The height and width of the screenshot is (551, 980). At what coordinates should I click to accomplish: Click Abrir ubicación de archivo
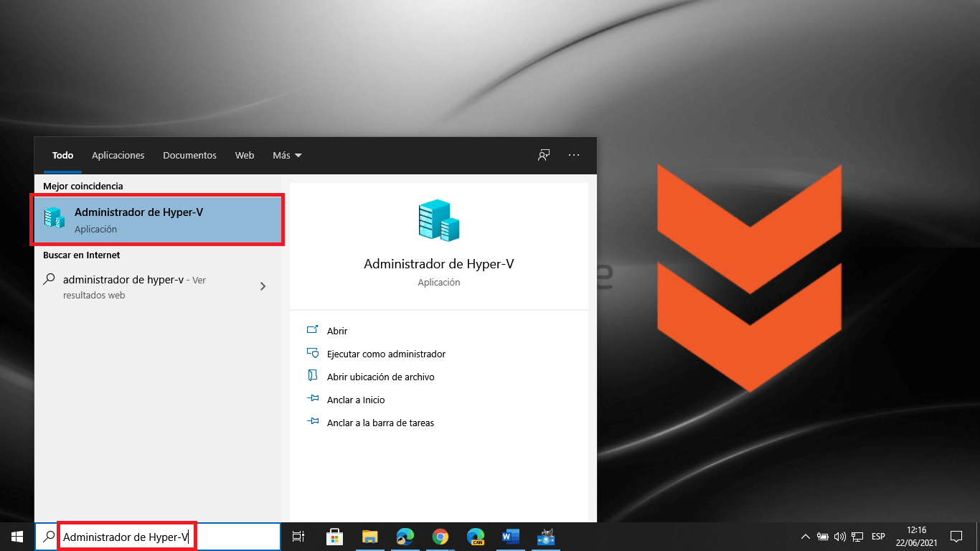[380, 377]
